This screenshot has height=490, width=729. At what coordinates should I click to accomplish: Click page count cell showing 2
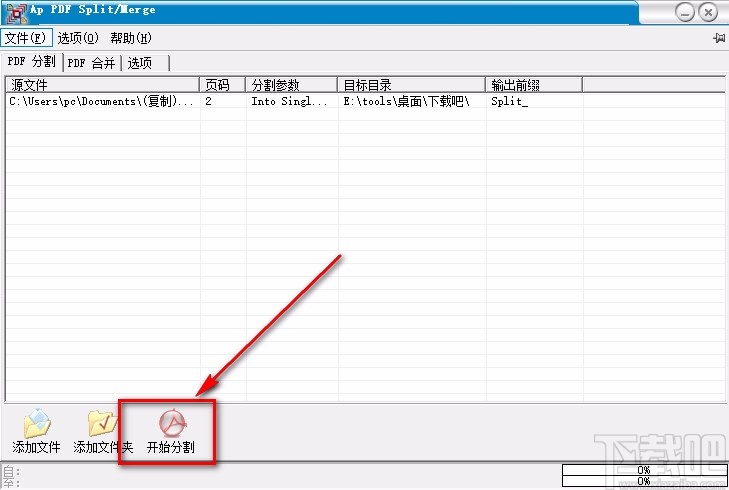pos(223,101)
